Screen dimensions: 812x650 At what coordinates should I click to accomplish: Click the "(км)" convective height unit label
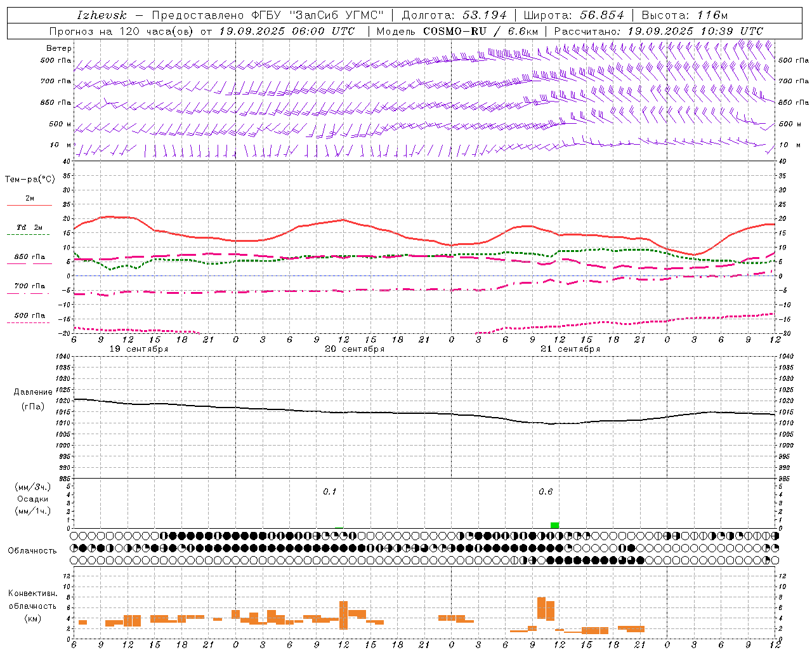click(x=32, y=618)
